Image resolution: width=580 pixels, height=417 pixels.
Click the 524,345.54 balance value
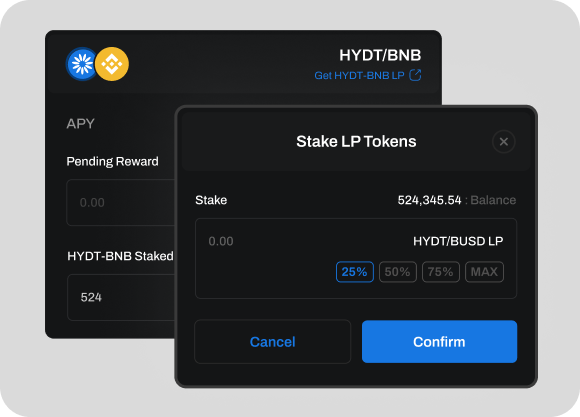click(429, 200)
